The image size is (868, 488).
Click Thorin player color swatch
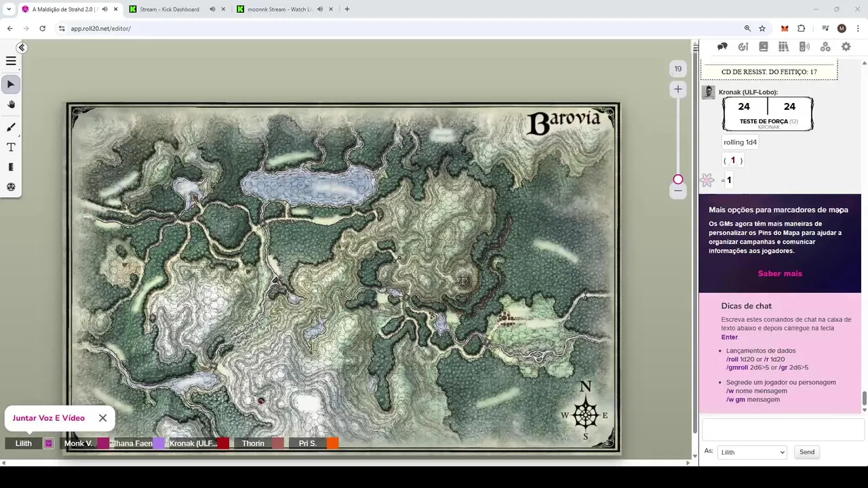tap(278, 443)
